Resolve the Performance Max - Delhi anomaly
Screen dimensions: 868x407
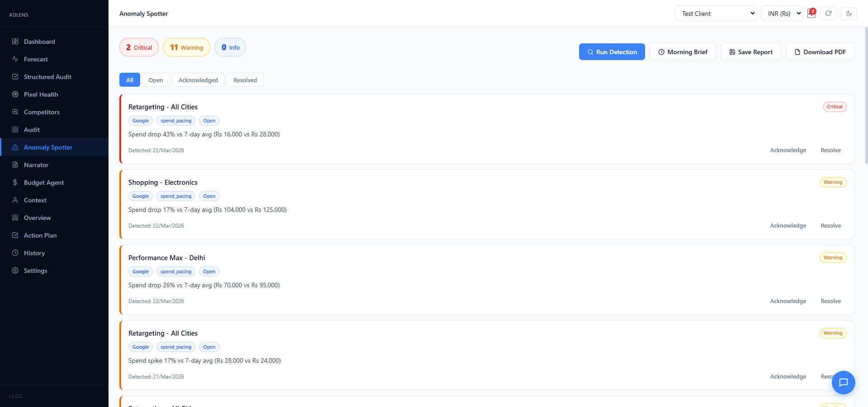[830, 301]
